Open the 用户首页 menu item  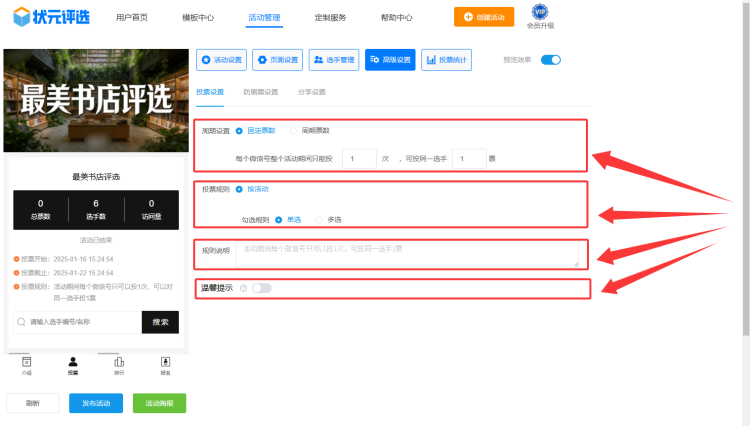tap(132, 18)
